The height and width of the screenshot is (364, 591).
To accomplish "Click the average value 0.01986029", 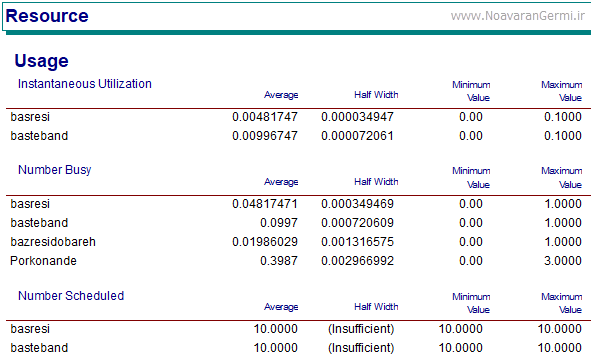I will click(x=265, y=242).
